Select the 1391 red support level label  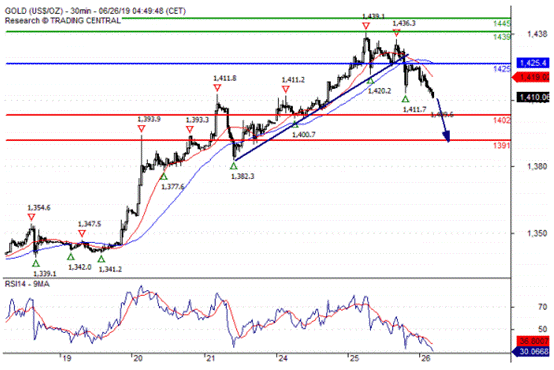tap(501, 146)
